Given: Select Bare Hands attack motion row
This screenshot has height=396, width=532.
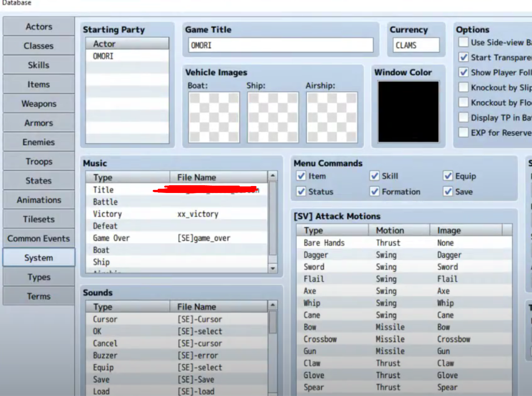Looking at the screenshot, I should pos(404,242).
